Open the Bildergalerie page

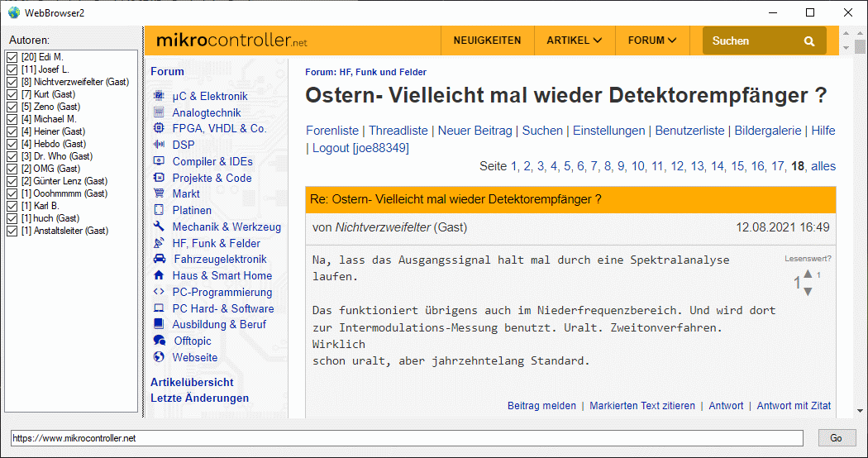pyautogui.click(x=768, y=131)
